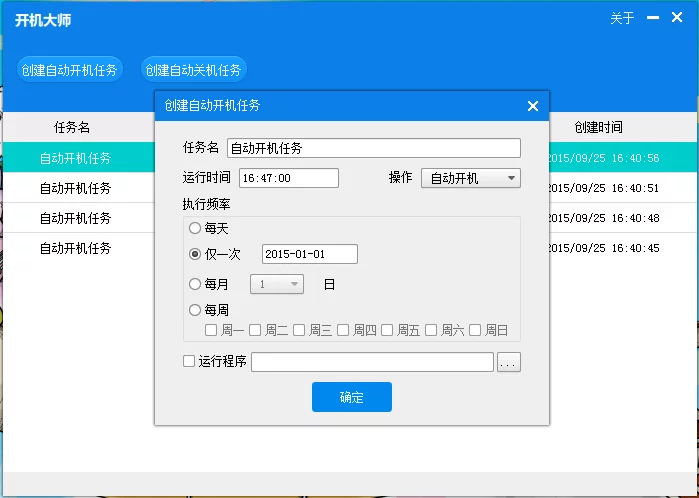Open the monthly day dropdown showing 1
The image size is (699, 498).
277,284
